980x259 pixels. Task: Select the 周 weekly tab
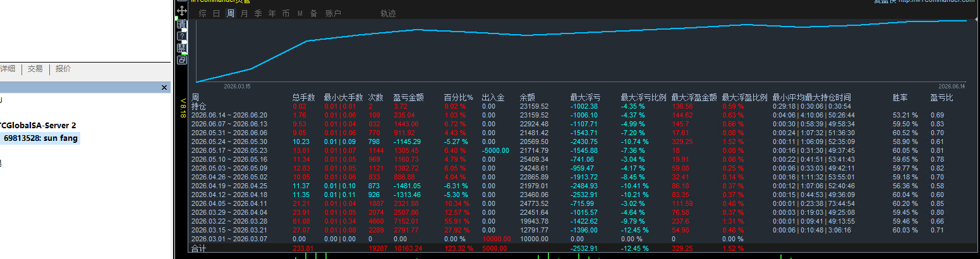coord(230,13)
